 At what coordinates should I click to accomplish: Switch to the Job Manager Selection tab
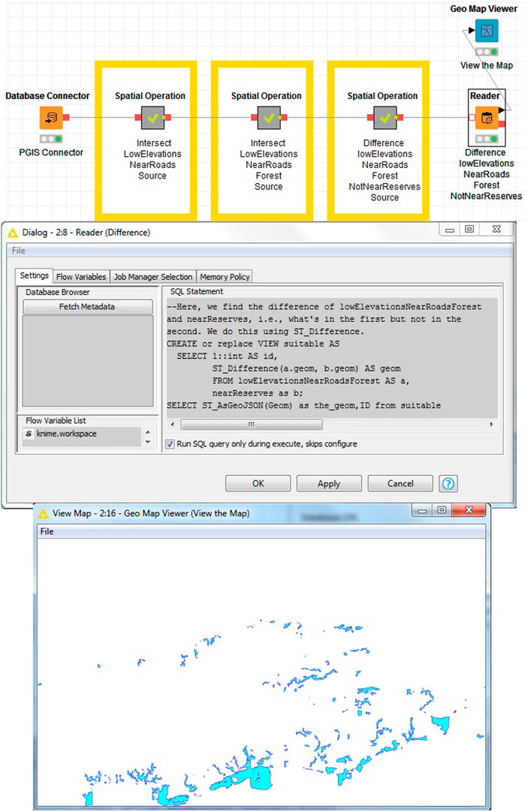(153, 277)
